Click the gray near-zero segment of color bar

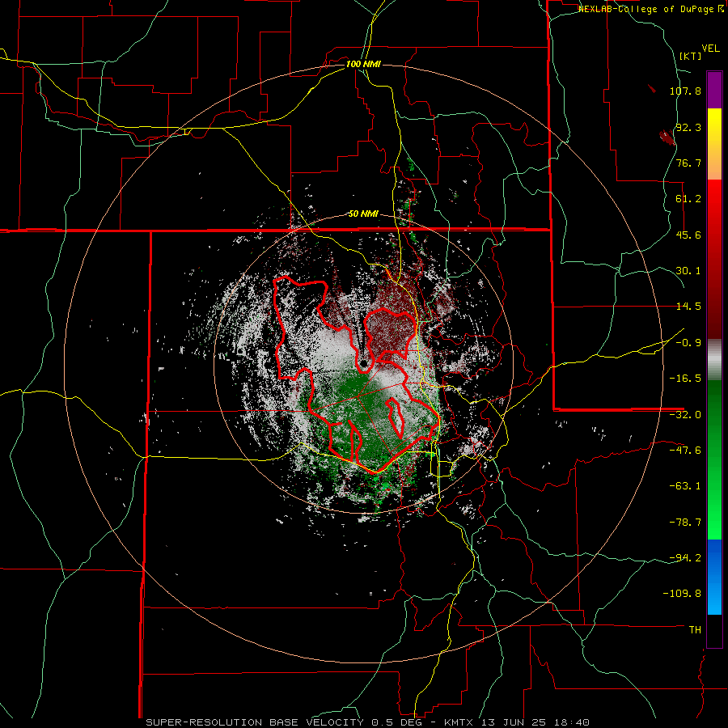click(714, 359)
